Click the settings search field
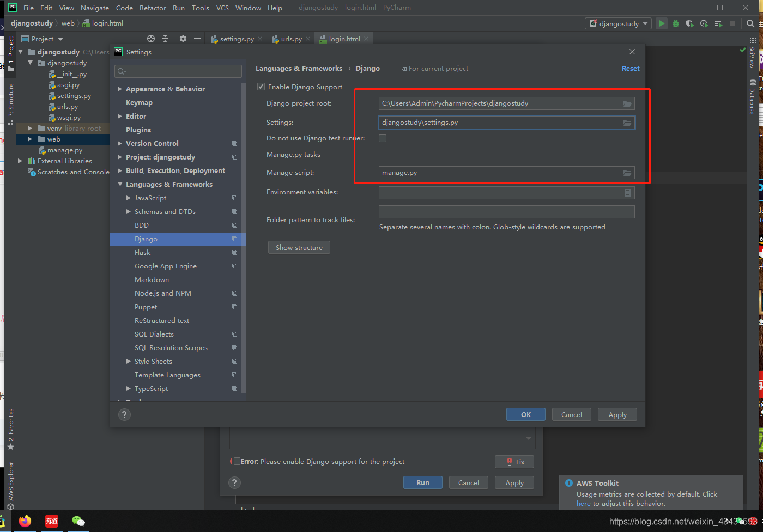The width and height of the screenshot is (763, 532). [178, 71]
